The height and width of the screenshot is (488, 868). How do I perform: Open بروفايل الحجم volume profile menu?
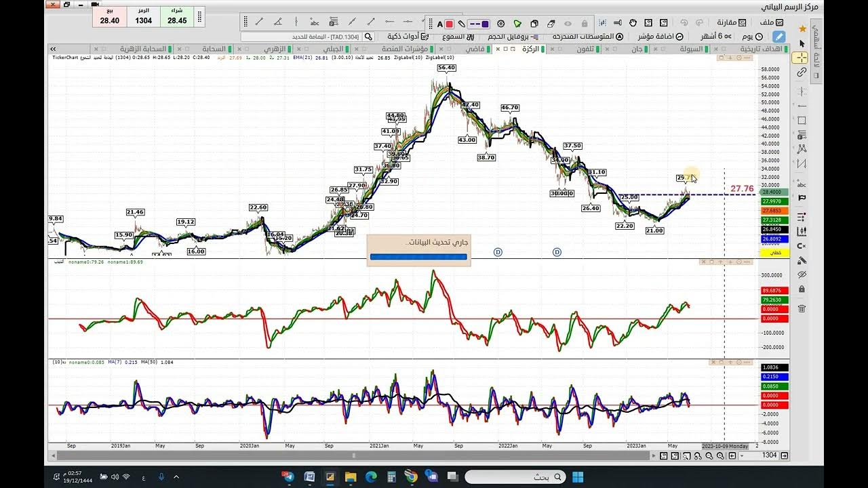point(513,37)
